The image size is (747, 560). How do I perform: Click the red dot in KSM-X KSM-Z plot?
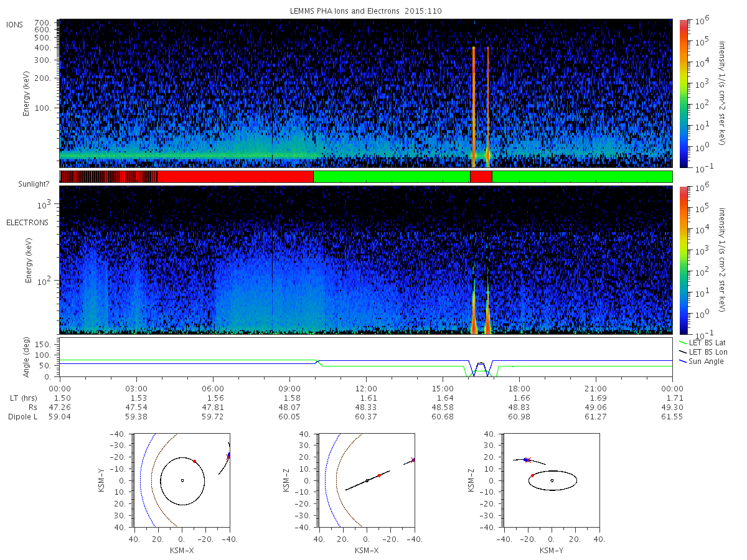[379, 475]
